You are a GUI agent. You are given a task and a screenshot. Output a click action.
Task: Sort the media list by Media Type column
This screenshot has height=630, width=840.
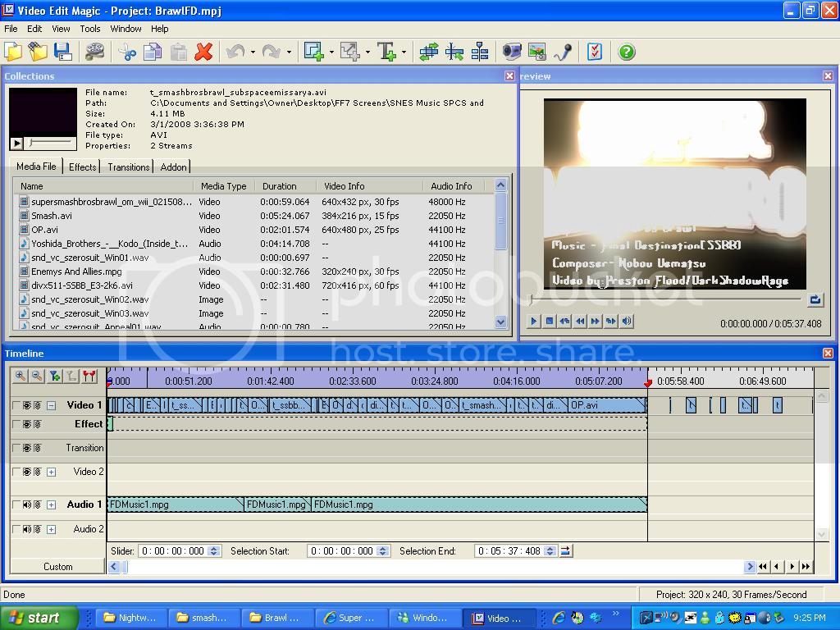point(226,186)
